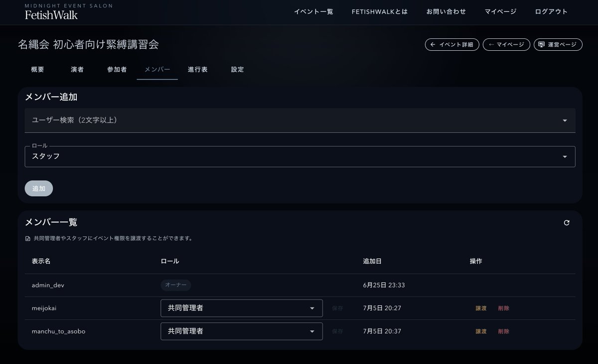Open FETISHWALKとは in navigation

(380, 12)
